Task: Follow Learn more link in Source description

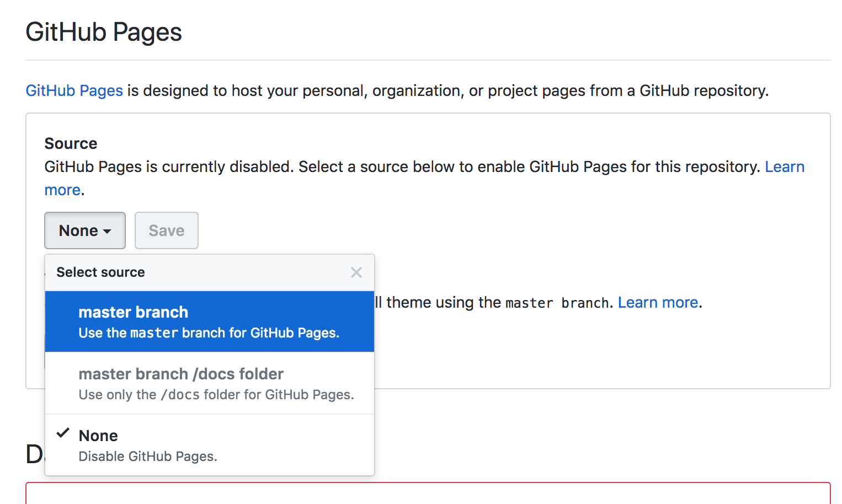Action: (x=784, y=167)
